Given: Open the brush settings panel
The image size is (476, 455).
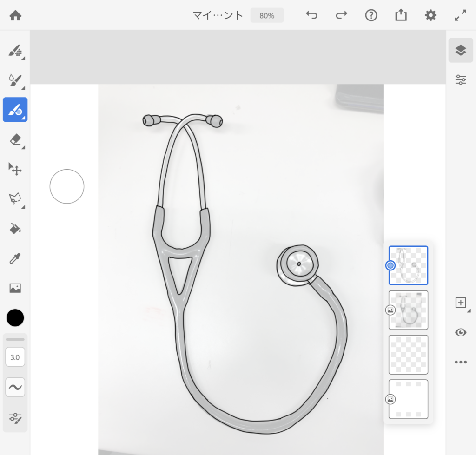Looking at the screenshot, I should point(15,418).
